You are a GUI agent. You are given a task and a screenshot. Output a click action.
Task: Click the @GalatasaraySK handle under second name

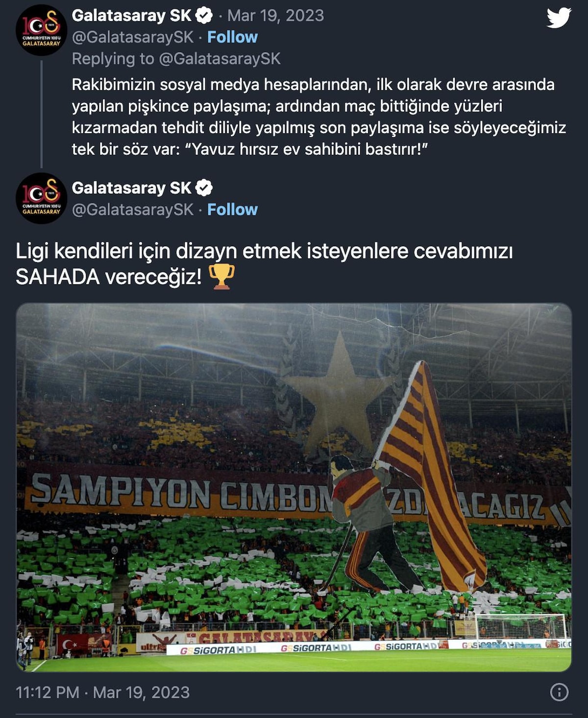(x=133, y=210)
